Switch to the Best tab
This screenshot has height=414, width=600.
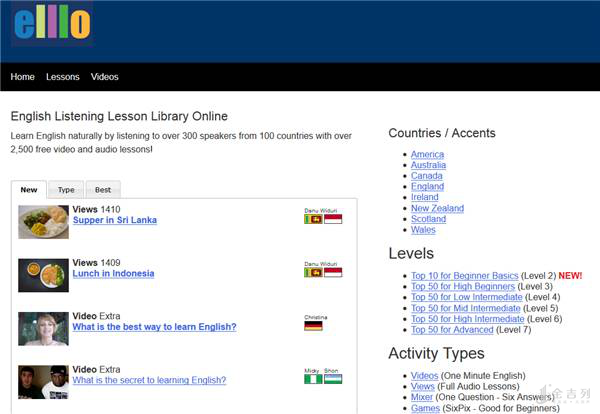point(103,189)
